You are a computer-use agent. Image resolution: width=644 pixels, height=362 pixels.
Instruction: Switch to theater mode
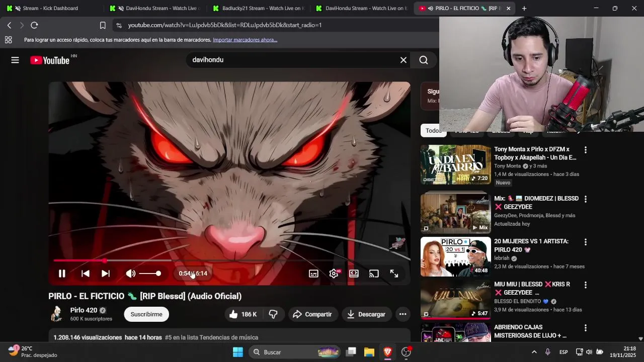(354, 274)
